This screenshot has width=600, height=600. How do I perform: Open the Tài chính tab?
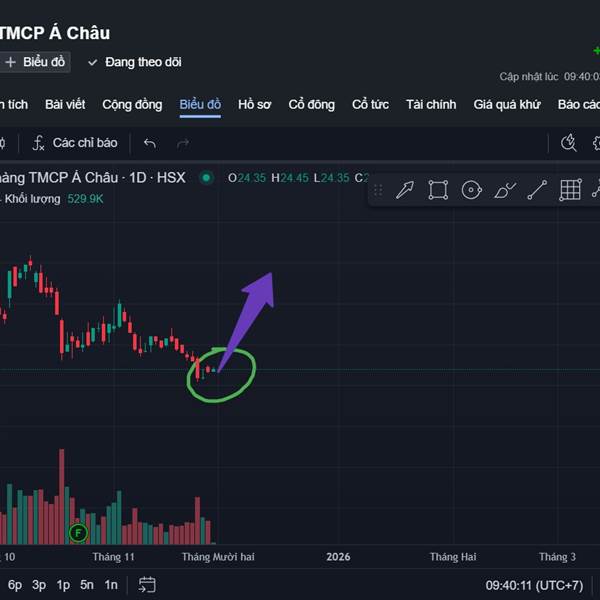pos(431,104)
